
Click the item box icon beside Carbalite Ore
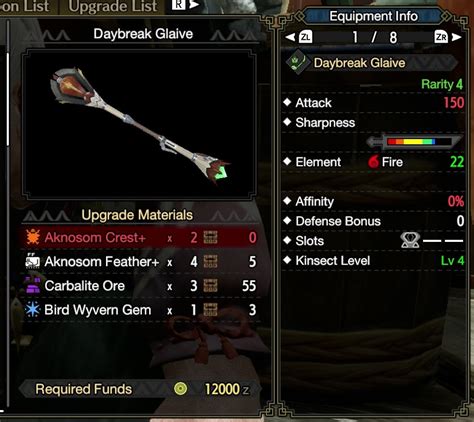210,286
